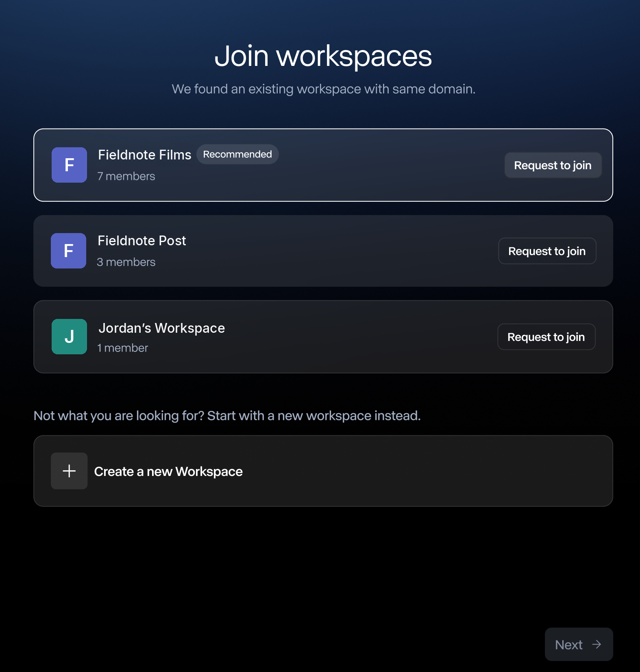Click the Fieldnote Films workspace avatar icon
Screen dimensions: 640x672
69,165
